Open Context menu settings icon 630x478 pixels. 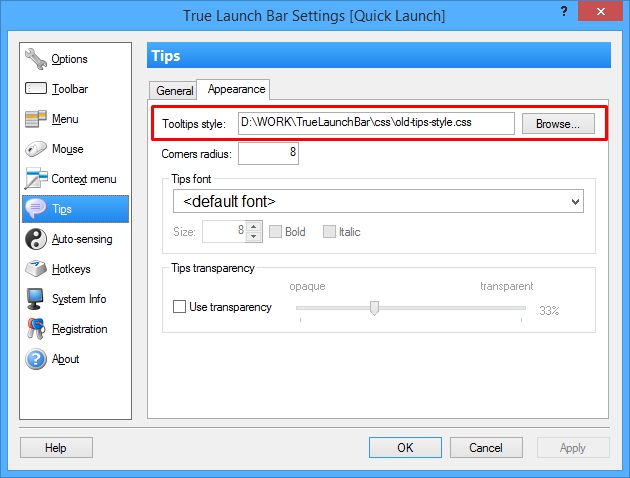coord(36,179)
